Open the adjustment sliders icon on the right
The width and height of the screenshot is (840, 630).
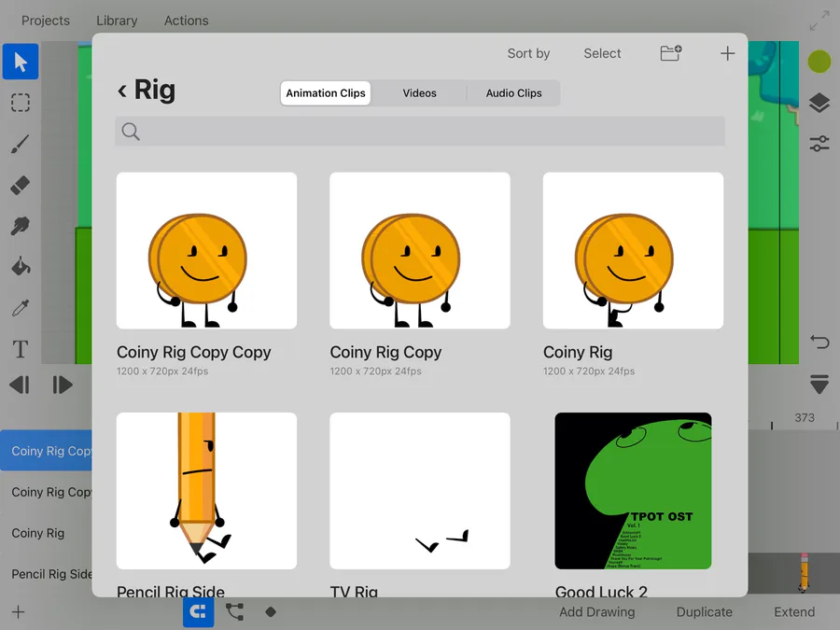(819, 144)
